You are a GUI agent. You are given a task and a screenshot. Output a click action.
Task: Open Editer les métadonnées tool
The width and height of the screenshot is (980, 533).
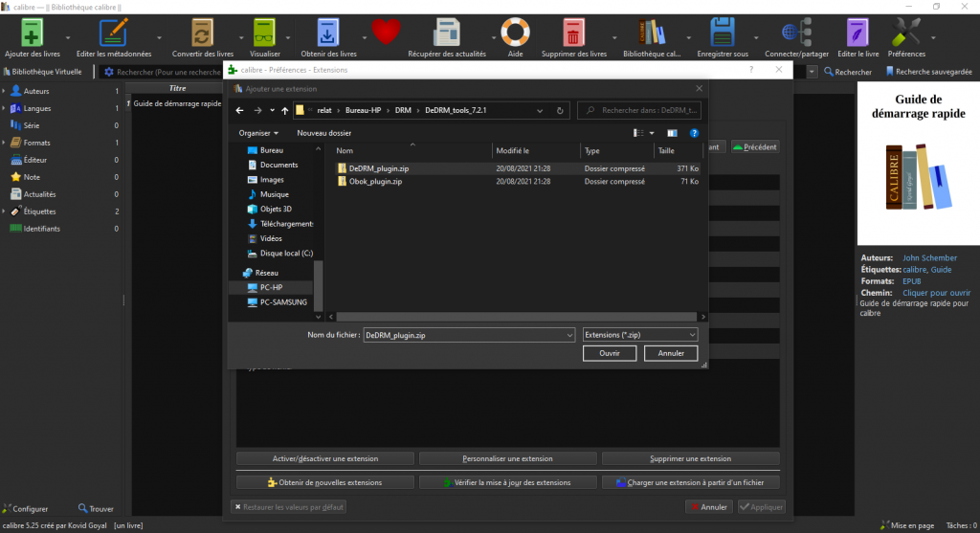pos(113,33)
